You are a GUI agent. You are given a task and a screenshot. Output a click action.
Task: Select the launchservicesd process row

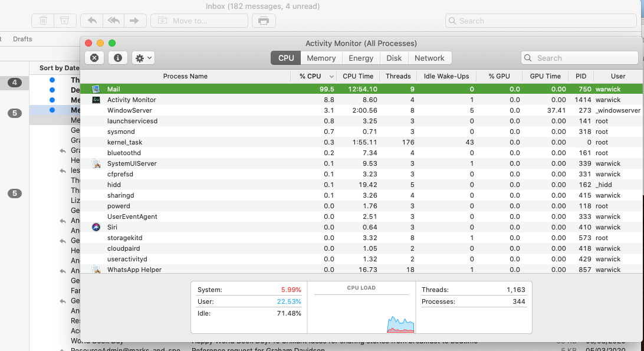(x=362, y=122)
